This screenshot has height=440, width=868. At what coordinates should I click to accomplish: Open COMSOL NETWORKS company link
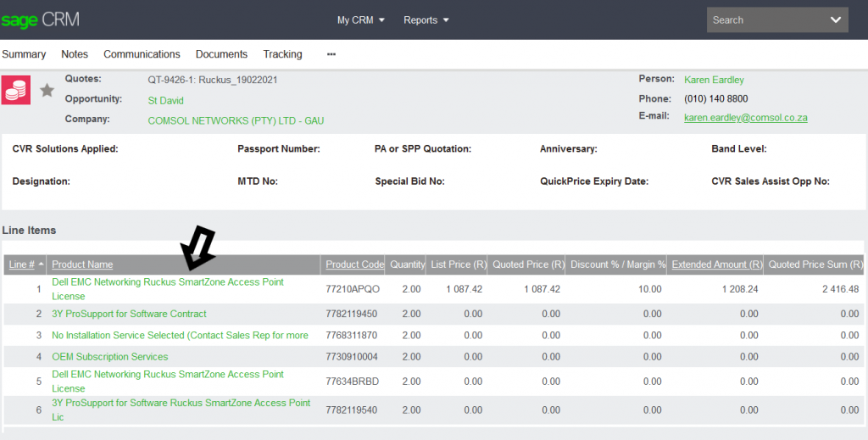click(x=236, y=120)
